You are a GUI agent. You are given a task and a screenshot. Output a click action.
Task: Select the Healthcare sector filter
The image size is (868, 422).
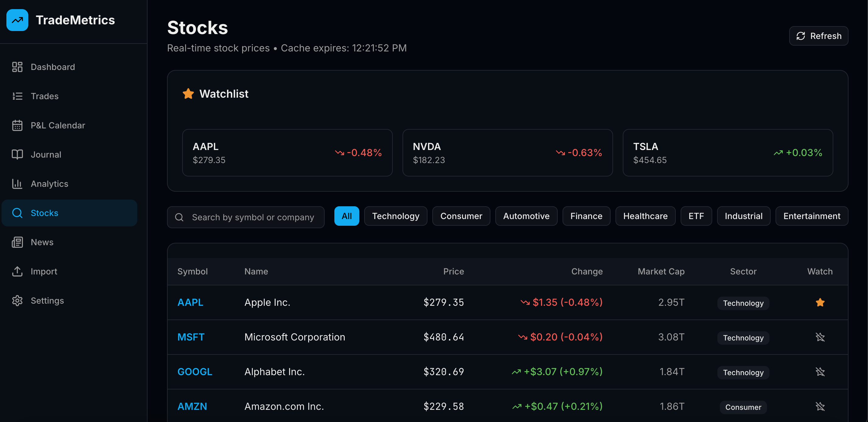[x=645, y=216]
